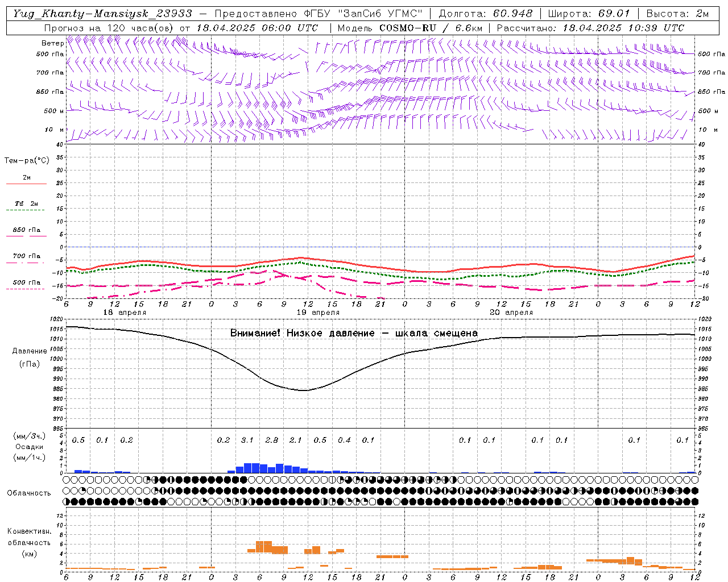Screen dimensions: 728x582
Task: Click the latitude value 'Широта: 69.01'
Action: click(589, 14)
